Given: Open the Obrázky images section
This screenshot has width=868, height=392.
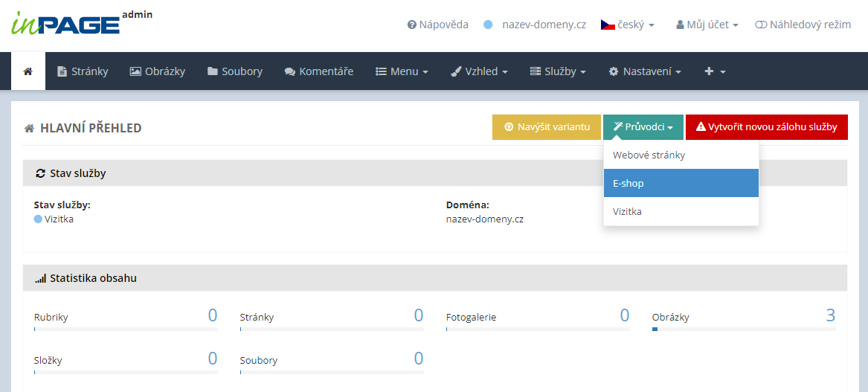Looking at the screenshot, I should click(x=157, y=71).
